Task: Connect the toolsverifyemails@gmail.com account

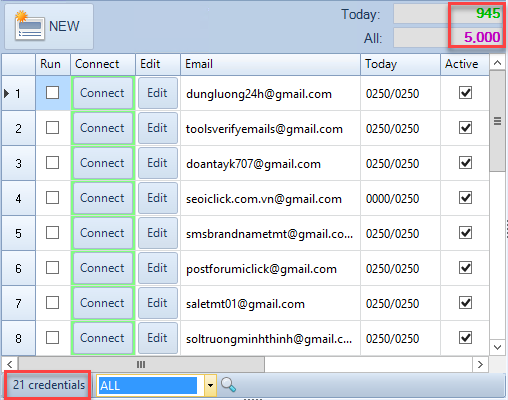Action: [x=103, y=128]
